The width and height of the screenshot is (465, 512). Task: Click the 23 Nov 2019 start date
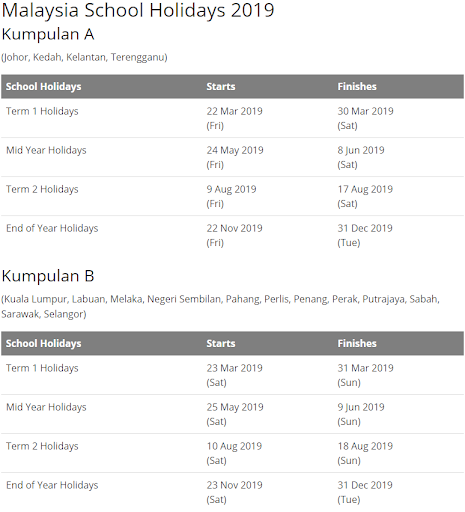pyautogui.click(x=235, y=485)
